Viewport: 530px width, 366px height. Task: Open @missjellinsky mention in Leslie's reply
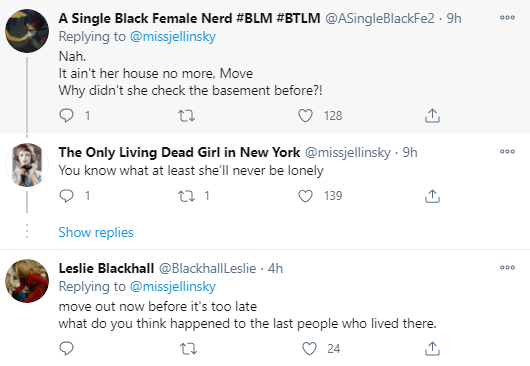point(173,287)
